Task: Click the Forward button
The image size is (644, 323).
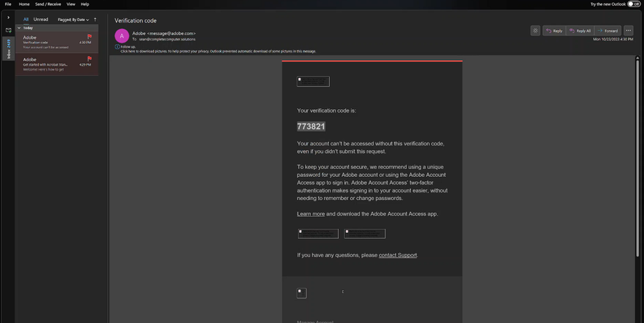Action: pos(608,30)
